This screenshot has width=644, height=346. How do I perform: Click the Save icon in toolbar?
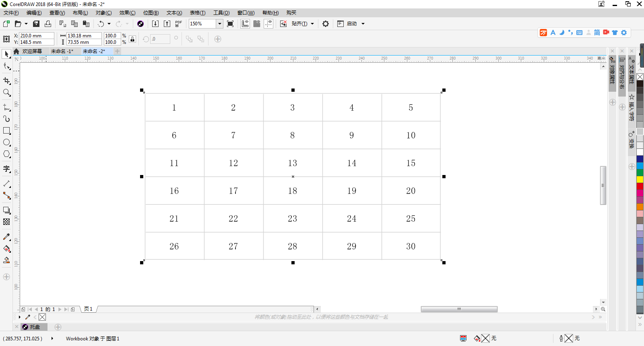tap(36, 24)
